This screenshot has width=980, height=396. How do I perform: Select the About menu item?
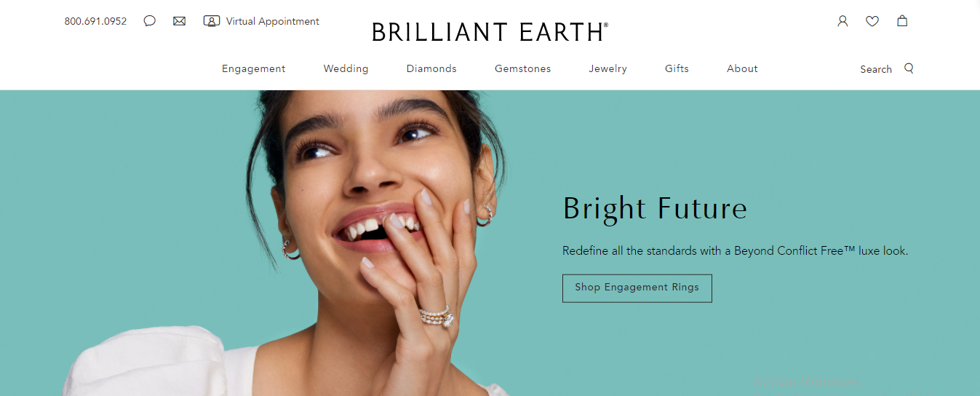(x=742, y=68)
